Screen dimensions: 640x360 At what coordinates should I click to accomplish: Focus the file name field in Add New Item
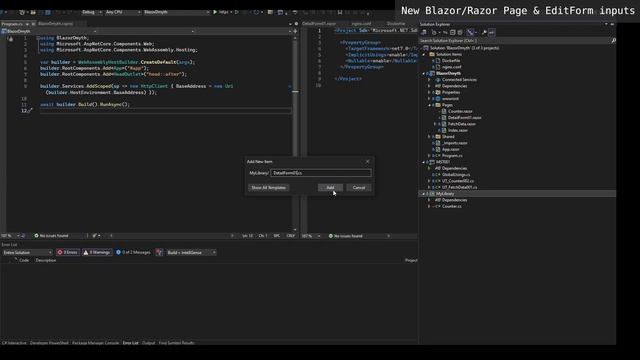pyautogui.click(x=321, y=173)
